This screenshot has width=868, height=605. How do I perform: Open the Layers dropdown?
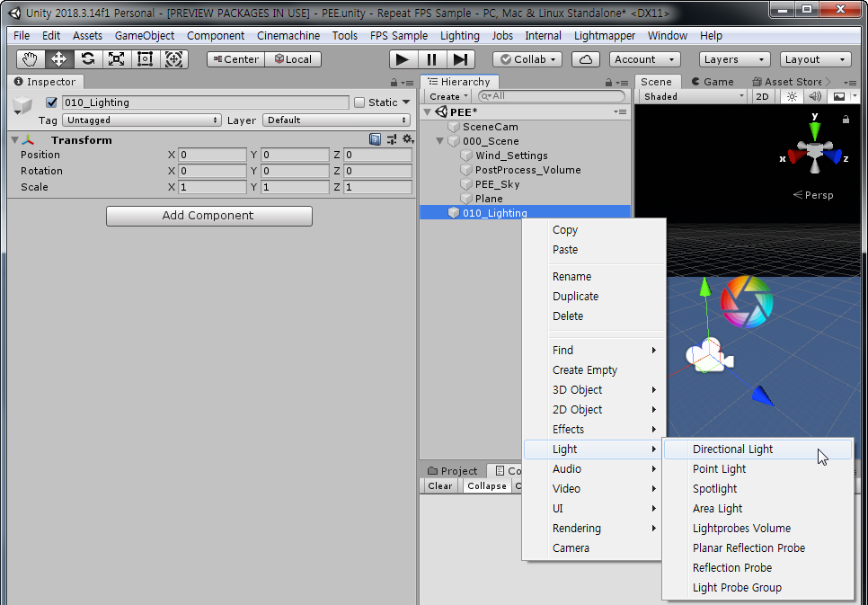[735, 59]
